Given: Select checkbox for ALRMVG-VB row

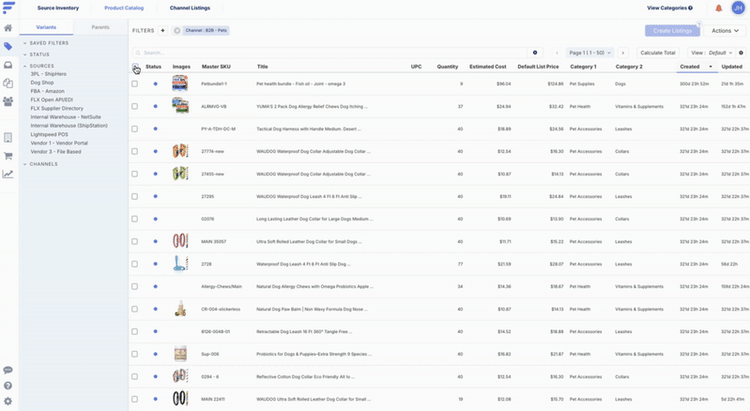Looking at the screenshot, I should [x=135, y=105].
